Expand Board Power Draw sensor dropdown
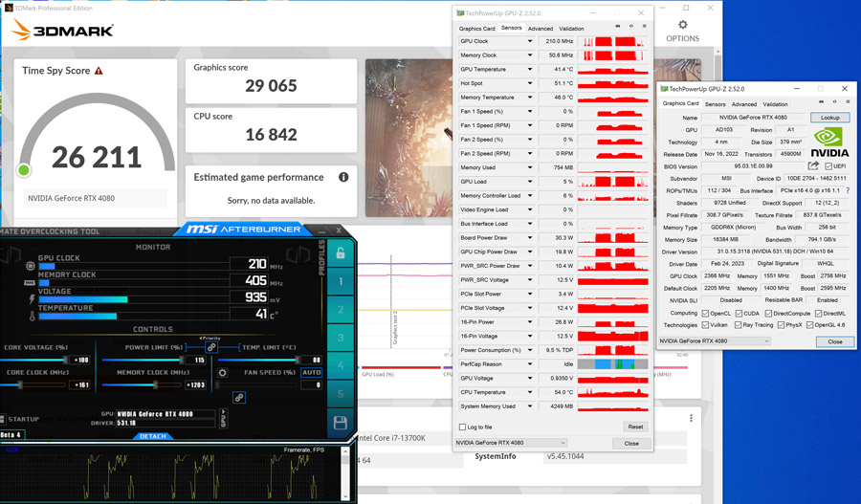This screenshot has height=504, width=861. tap(530, 238)
